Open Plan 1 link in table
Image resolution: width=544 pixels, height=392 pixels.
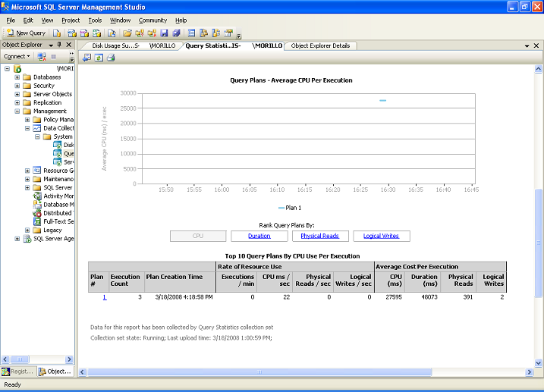(105, 297)
